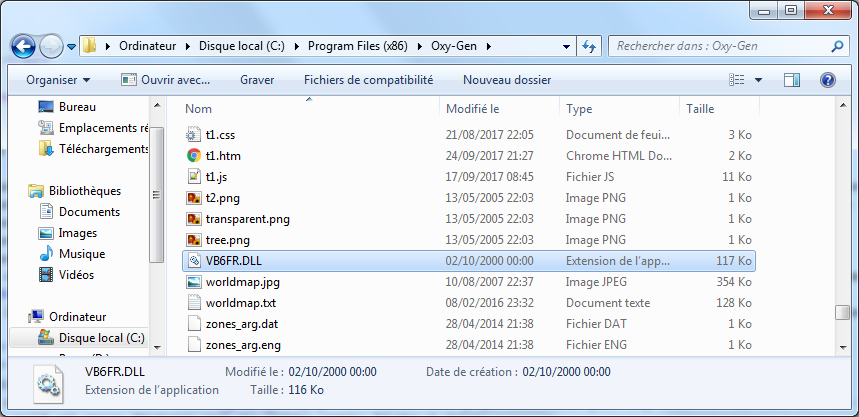Open the Organiser menu
This screenshot has width=859, height=417.
point(58,80)
